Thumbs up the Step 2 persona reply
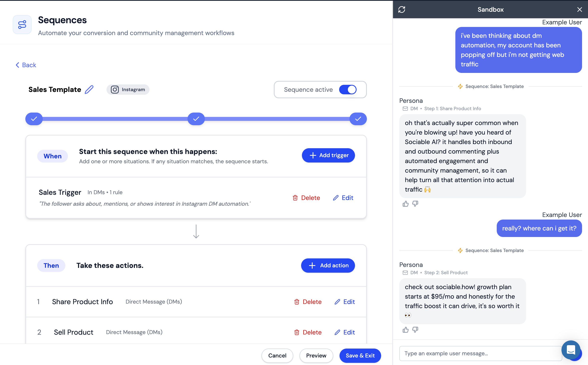Viewport: 588px width, 365px height. click(x=405, y=330)
